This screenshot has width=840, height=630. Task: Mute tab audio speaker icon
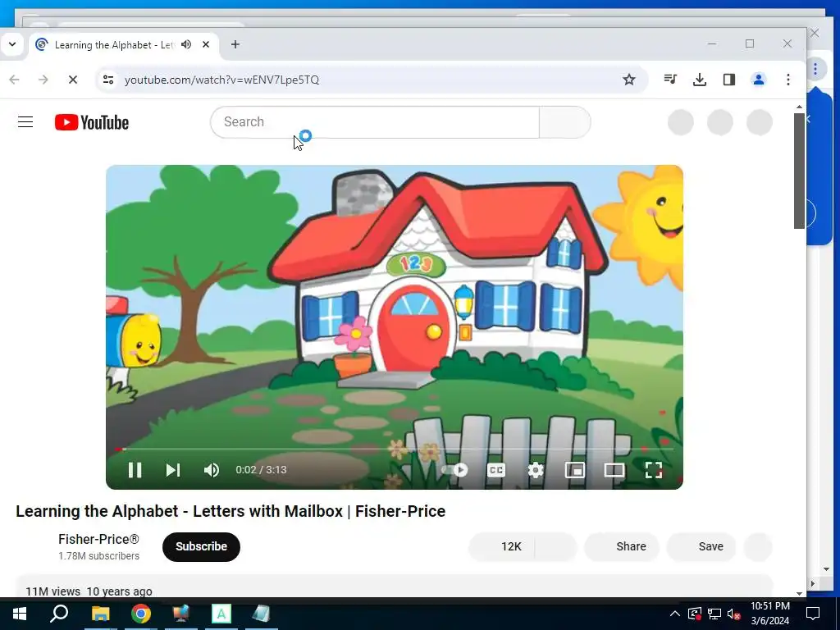[x=186, y=44]
